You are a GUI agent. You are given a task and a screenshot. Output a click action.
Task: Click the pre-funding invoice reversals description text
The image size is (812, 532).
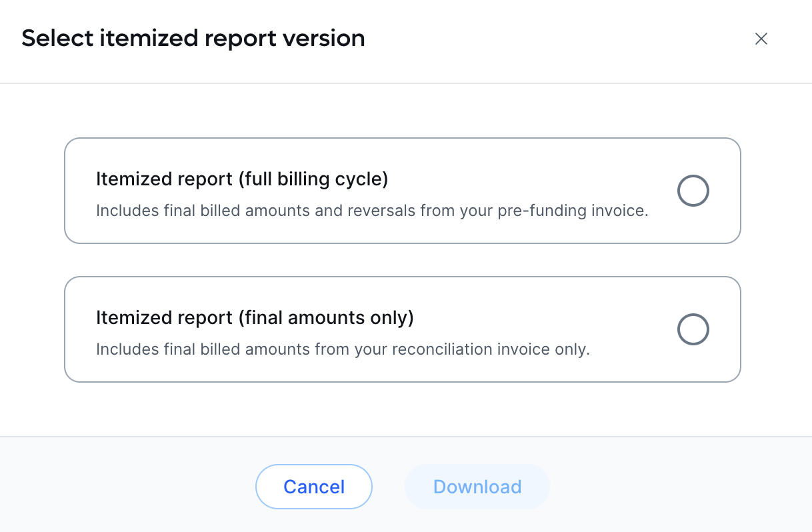point(372,211)
